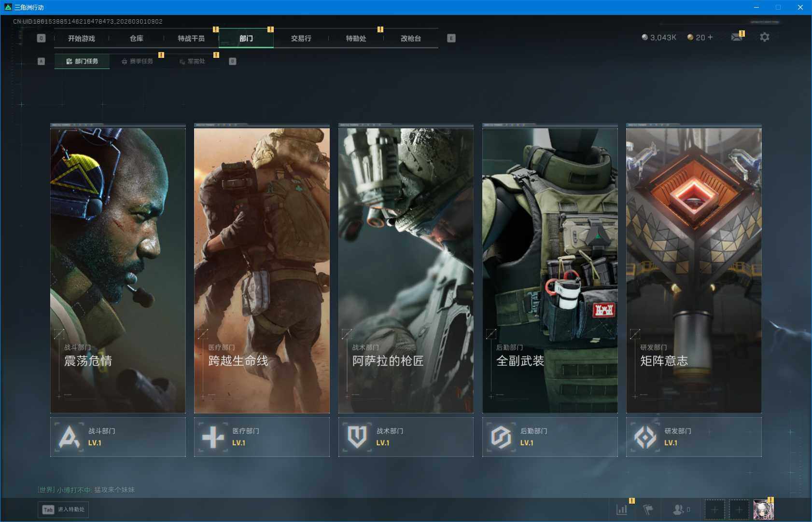Open the settings gear icon

coord(764,37)
